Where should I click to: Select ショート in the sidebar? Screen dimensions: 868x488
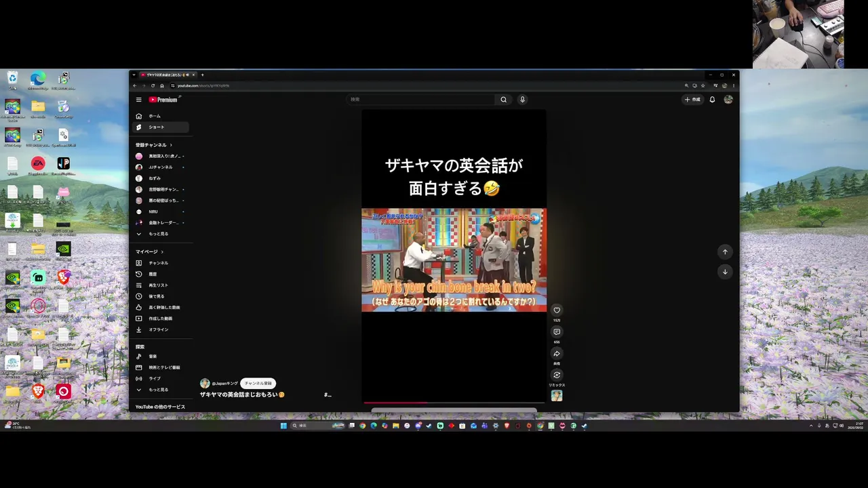tap(161, 127)
